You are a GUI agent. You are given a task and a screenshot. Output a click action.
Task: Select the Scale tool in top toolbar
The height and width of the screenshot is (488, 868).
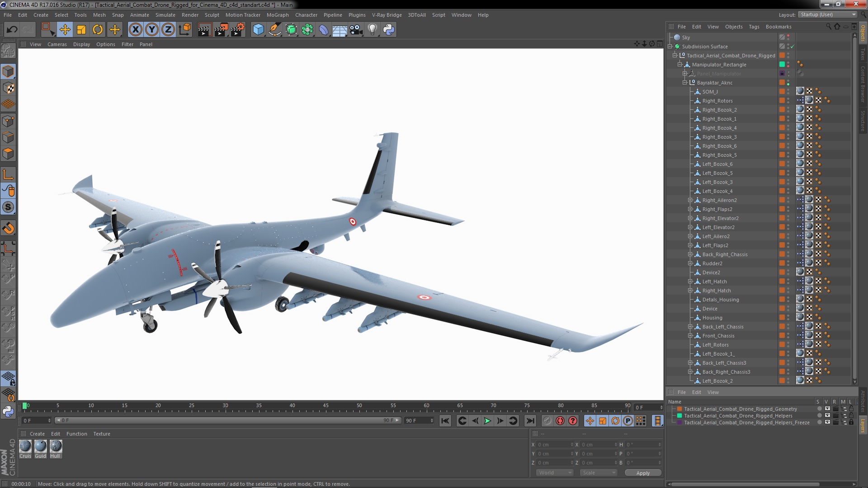pyautogui.click(x=81, y=30)
